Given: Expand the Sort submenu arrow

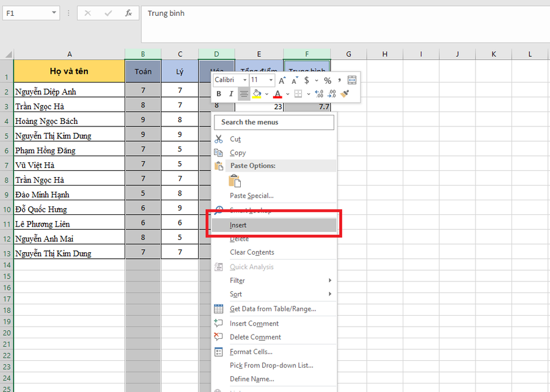Looking at the screenshot, I should (330, 294).
